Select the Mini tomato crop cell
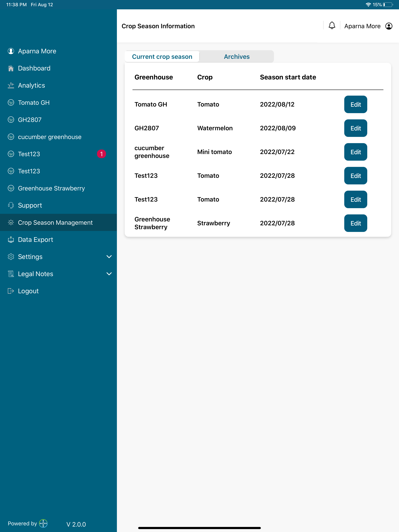399x532 pixels. pos(215,152)
